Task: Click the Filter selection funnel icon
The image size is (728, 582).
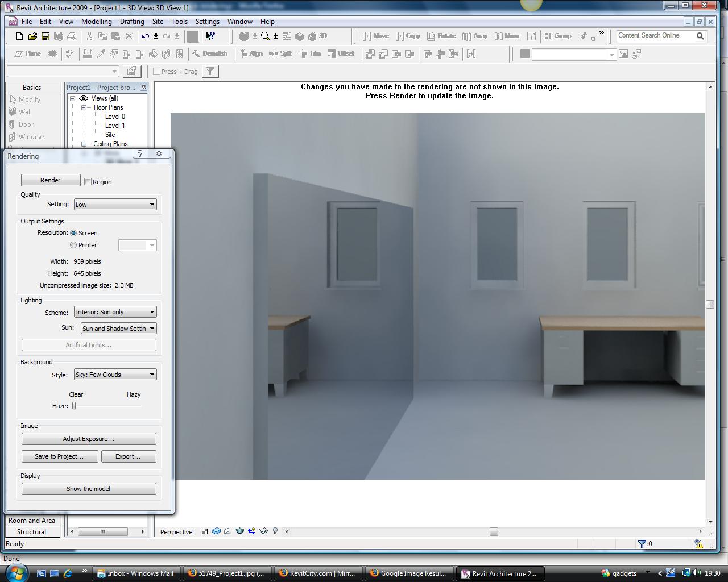Action: pos(210,71)
